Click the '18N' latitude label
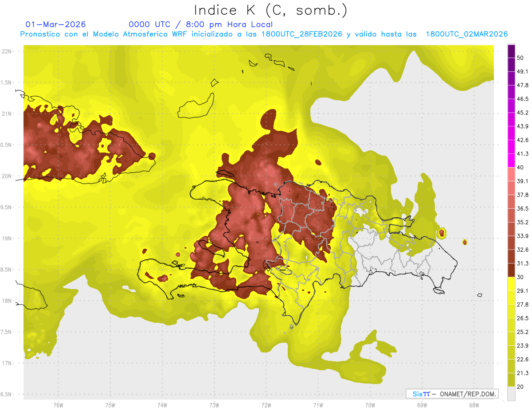 click(x=7, y=301)
